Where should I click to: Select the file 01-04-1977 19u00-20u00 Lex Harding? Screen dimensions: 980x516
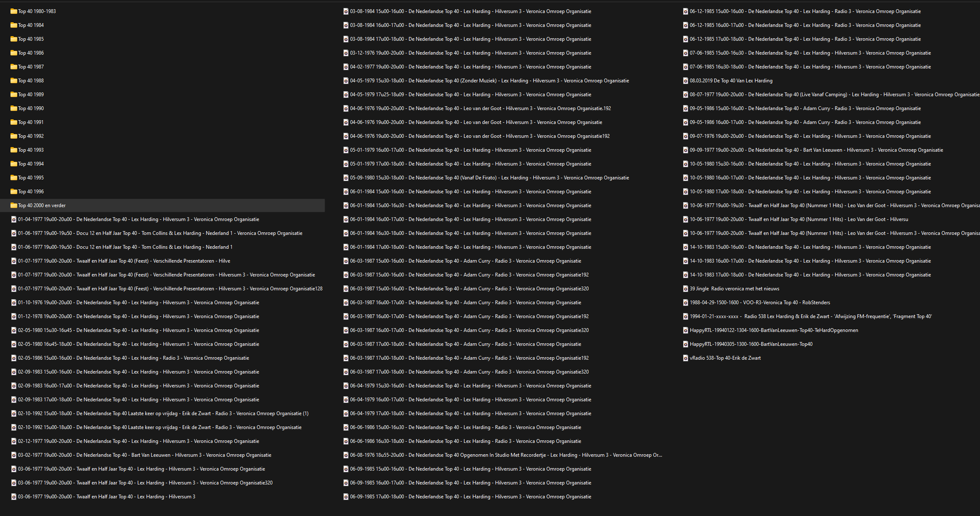[138, 219]
